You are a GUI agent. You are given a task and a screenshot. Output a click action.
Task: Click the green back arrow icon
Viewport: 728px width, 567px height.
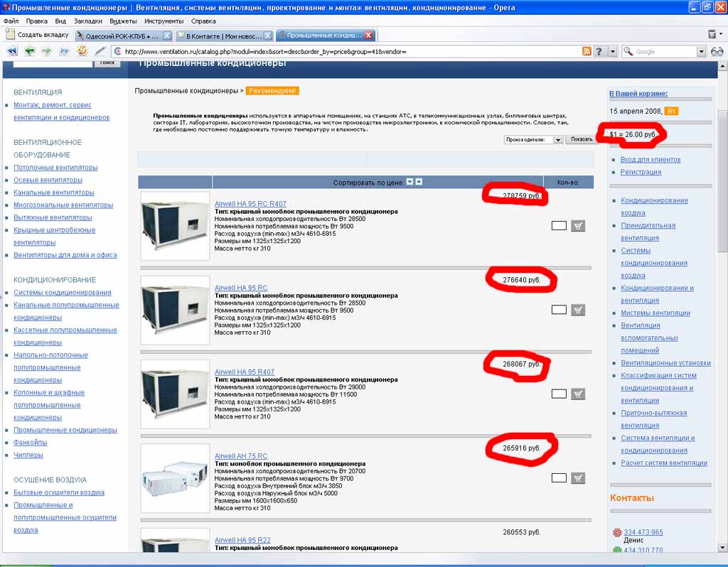coord(29,51)
